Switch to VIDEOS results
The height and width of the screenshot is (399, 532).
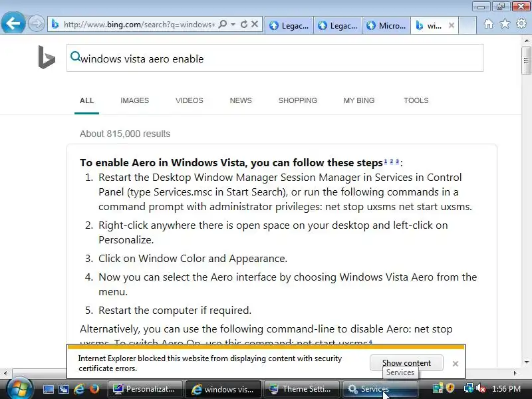coord(190,100)
